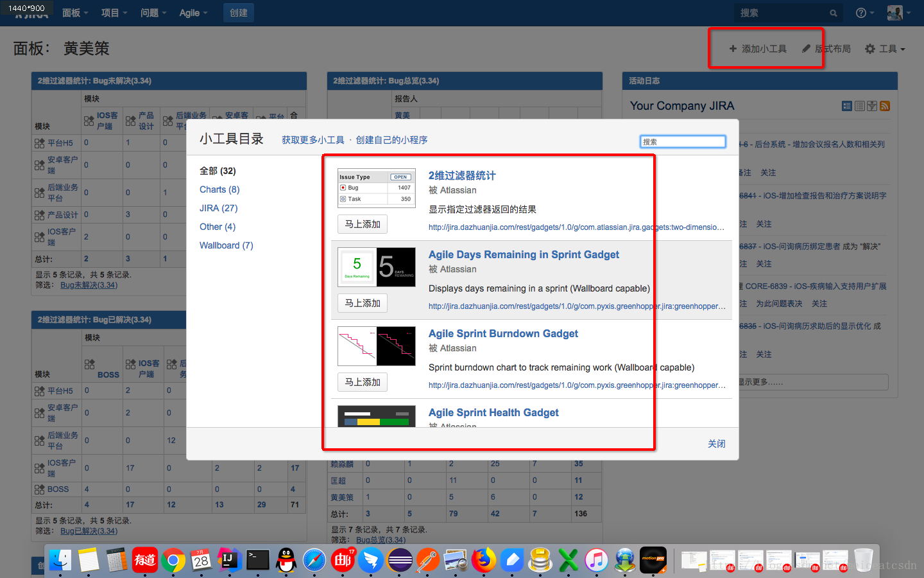This screenshot has width=924, height=578.
Task: Open Finder from the dock
Action: (60, 561)
